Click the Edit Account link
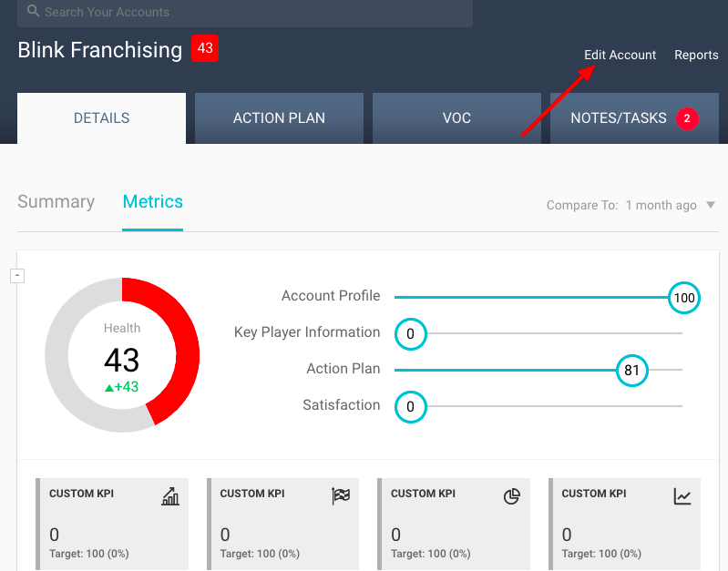The image size is (728, 571). [620, 55]
